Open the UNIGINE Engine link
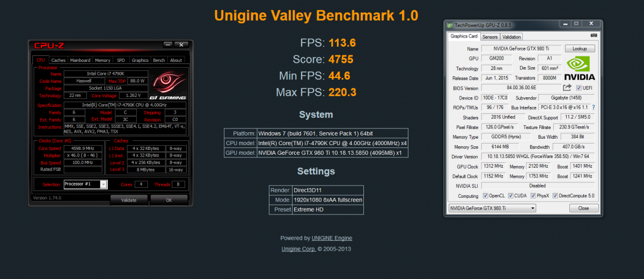 pyautogui.click(x=332, y=238)
